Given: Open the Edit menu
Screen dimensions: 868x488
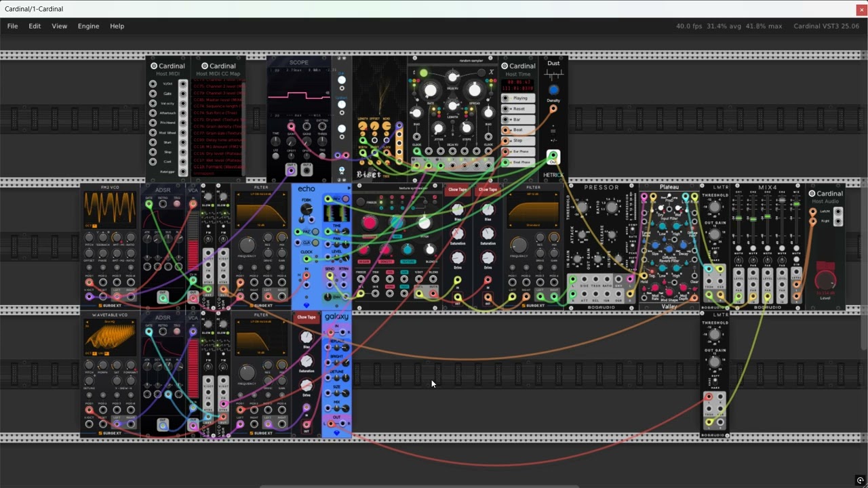Looking at the screenshot, I should (x=35, y=26).
